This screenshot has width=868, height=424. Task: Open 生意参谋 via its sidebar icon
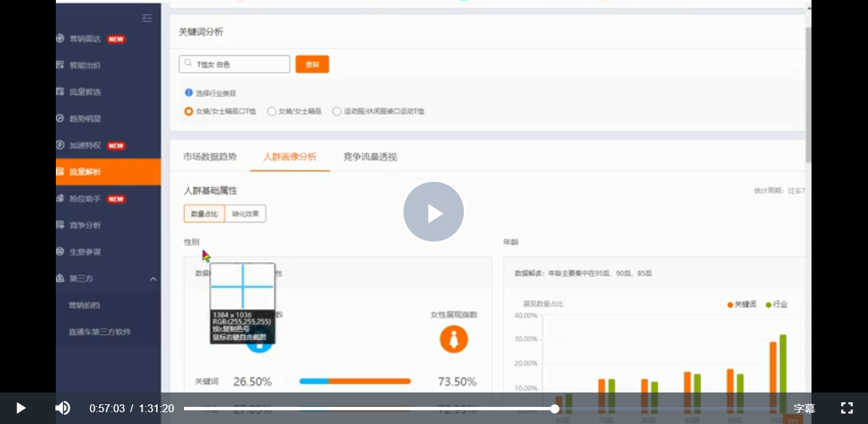click(60, 251)
